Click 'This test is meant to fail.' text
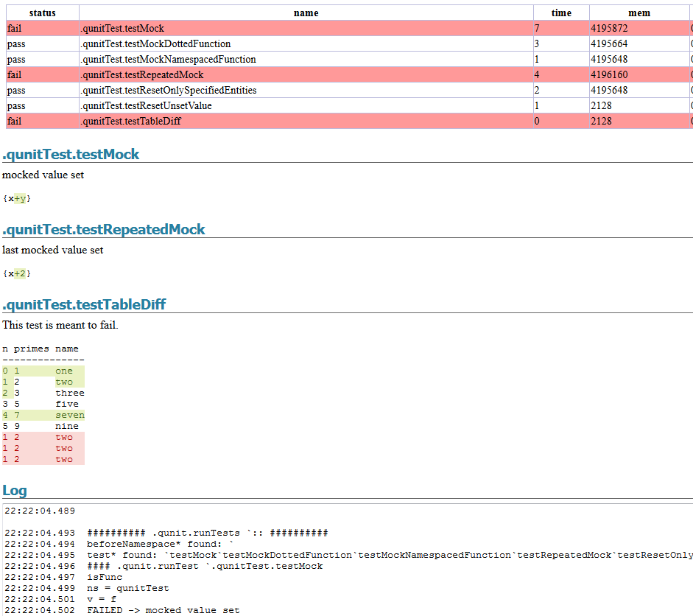 pos(60,326)
